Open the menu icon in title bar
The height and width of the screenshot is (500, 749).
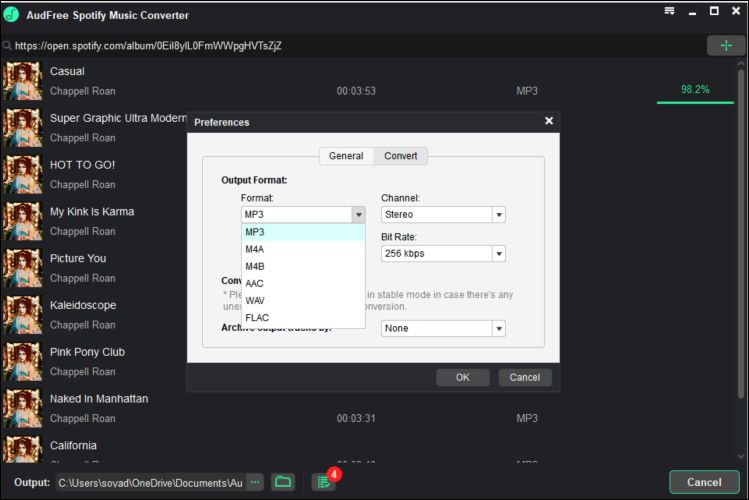(669, 11)
